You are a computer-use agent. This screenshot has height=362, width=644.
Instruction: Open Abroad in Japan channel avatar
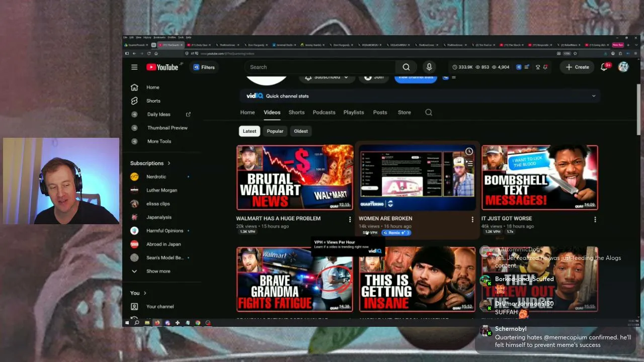point(134,244)
